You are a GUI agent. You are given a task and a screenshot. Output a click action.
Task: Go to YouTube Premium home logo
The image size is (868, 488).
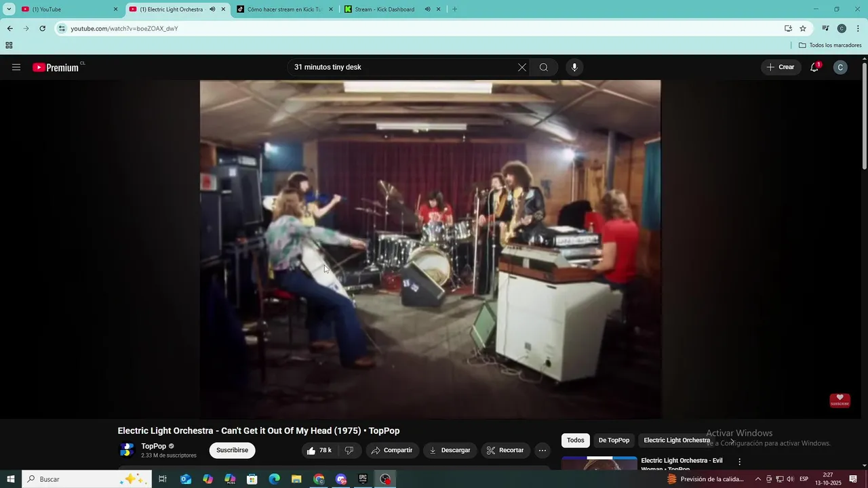pyautogui.click(x=56, y=67)
